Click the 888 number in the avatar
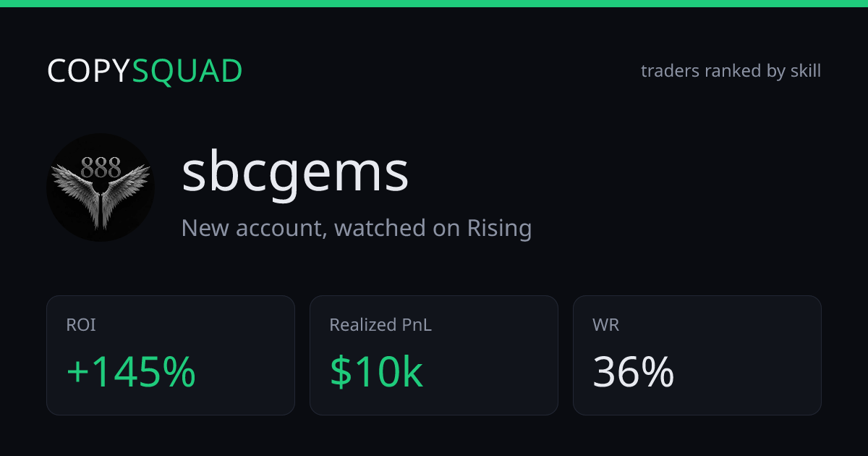This screenshot has height=456, width=868. [101, 168]
